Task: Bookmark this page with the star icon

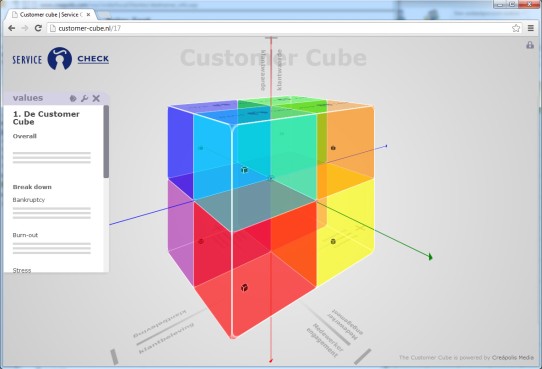Action: pos(516,28)
